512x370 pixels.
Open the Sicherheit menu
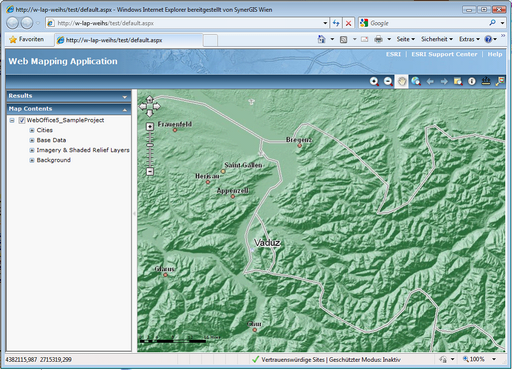[437, 39]
